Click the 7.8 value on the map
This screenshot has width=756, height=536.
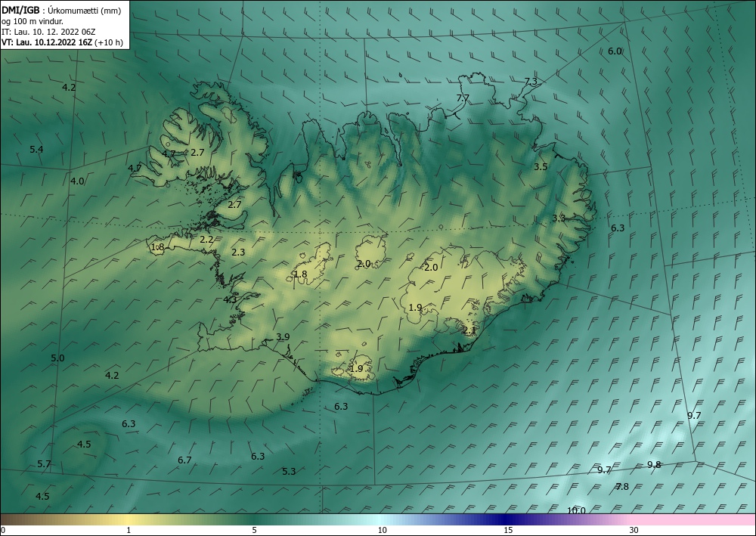622,486
